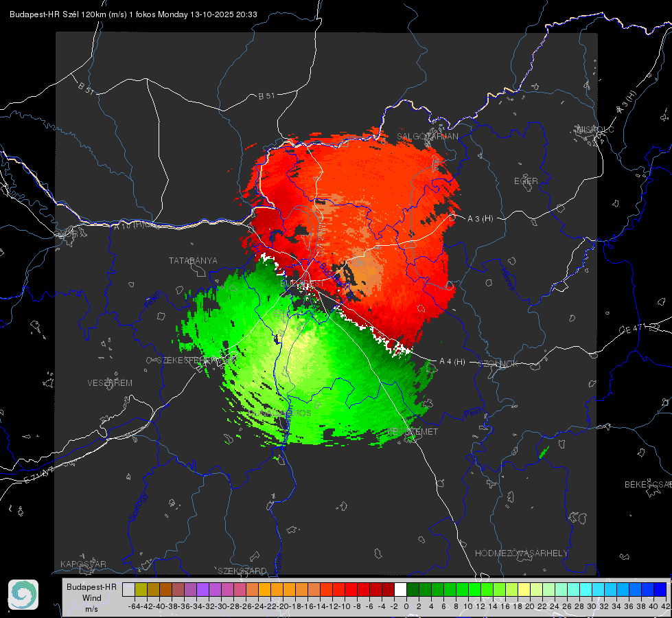Click the olive swatch between -64 and -42
Screen dimensions: 672x618
point(141,589)
